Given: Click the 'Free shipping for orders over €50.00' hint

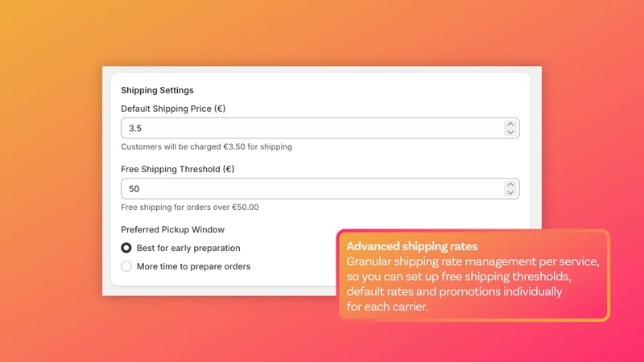Looking at the screenshot, I should click(190, 208).
